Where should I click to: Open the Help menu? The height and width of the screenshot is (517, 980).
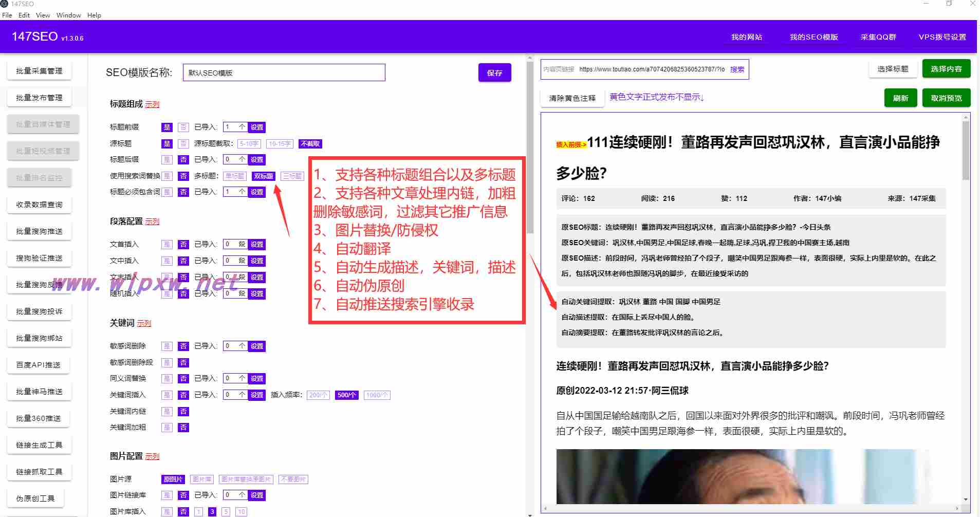click(x=94, y=15)
